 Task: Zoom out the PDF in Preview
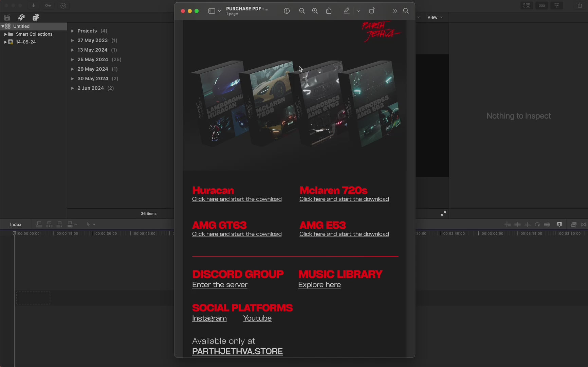coord(302,11)
